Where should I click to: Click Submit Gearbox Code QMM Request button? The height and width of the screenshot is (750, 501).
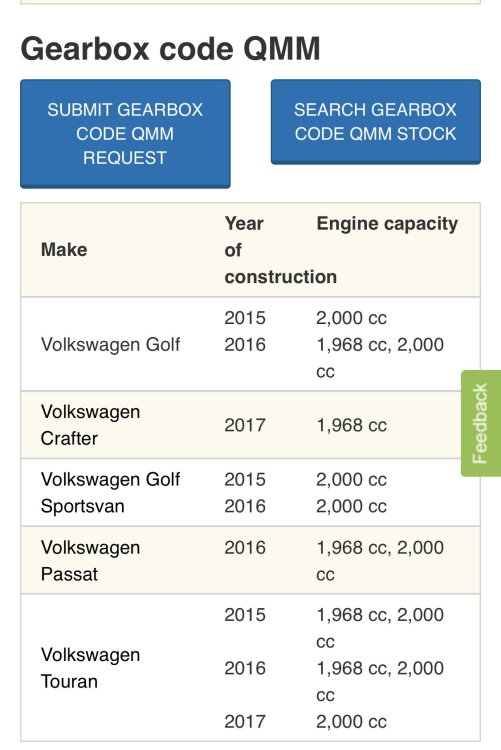[x=125, y=134]
